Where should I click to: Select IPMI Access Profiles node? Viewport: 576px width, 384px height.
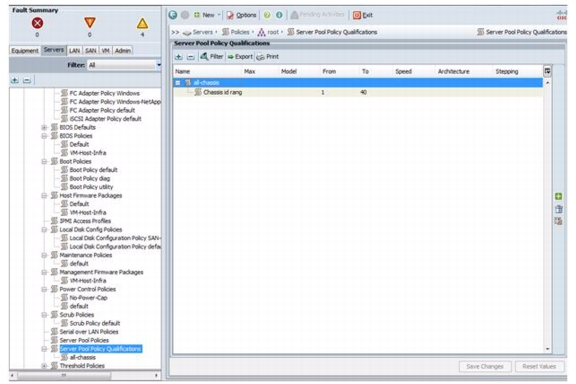click(85, 221)
